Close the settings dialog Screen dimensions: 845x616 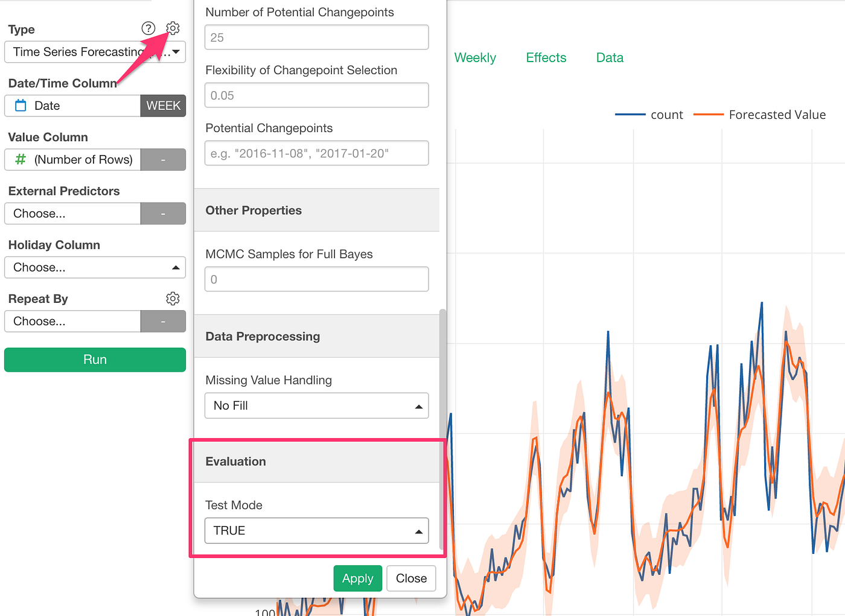tap(411, 578)
